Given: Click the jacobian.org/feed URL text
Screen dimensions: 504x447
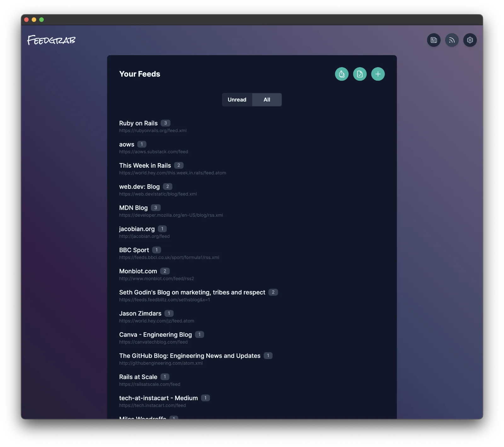Looking at the screenshot, I should click(x=144, y=236).
